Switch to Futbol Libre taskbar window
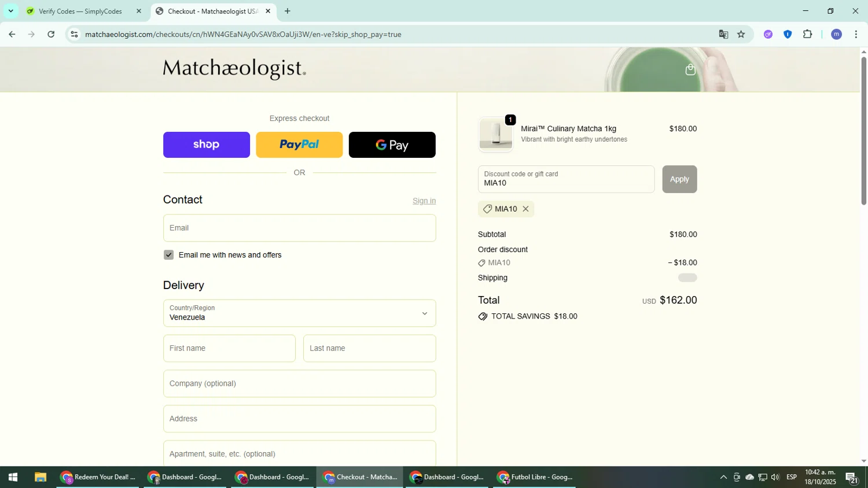 (535, 478)
